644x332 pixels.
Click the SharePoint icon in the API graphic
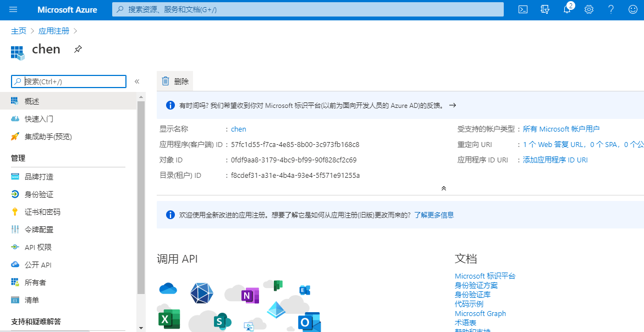point(222,322)
